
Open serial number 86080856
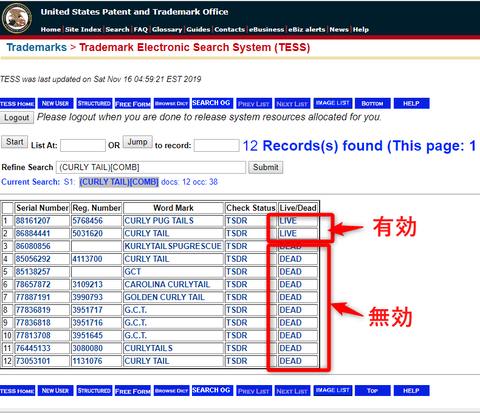pos(33,246)
